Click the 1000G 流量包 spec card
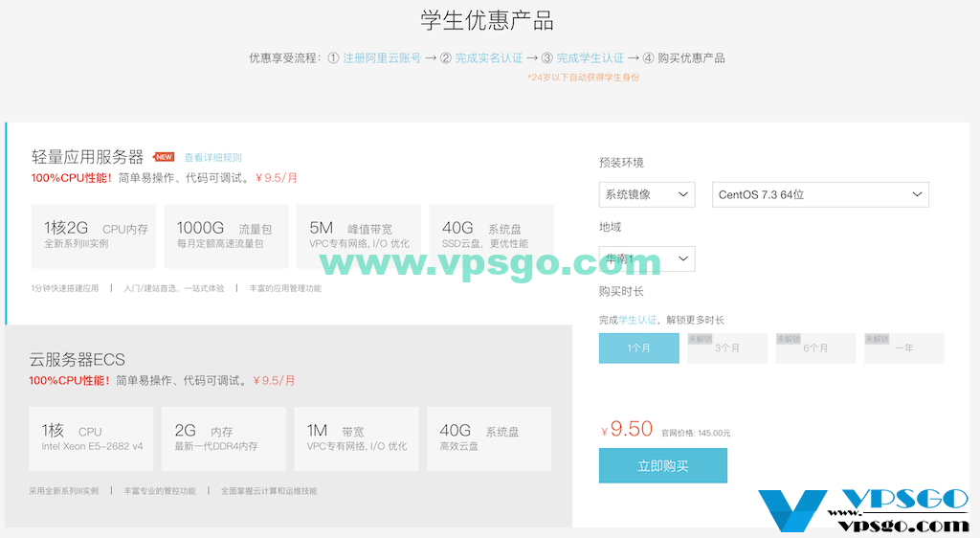The image size is (980, 538). click(x=226, y=236)
